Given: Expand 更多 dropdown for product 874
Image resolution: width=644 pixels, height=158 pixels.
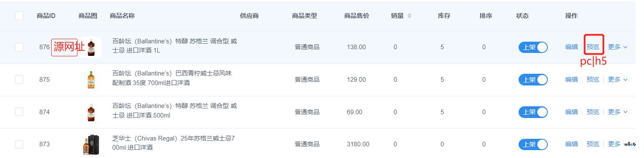Looking at the screenshot, I should pyautogui.click(x=617, y=112).
